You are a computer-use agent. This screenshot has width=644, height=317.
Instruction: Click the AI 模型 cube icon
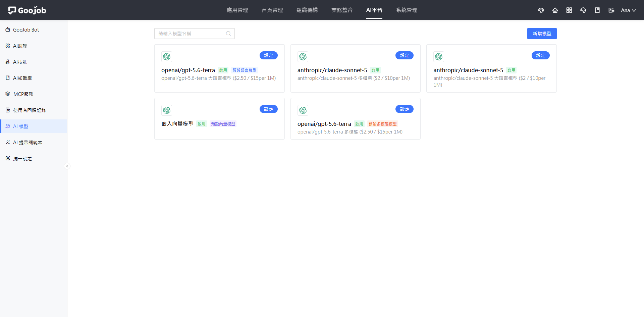[8, 126]
